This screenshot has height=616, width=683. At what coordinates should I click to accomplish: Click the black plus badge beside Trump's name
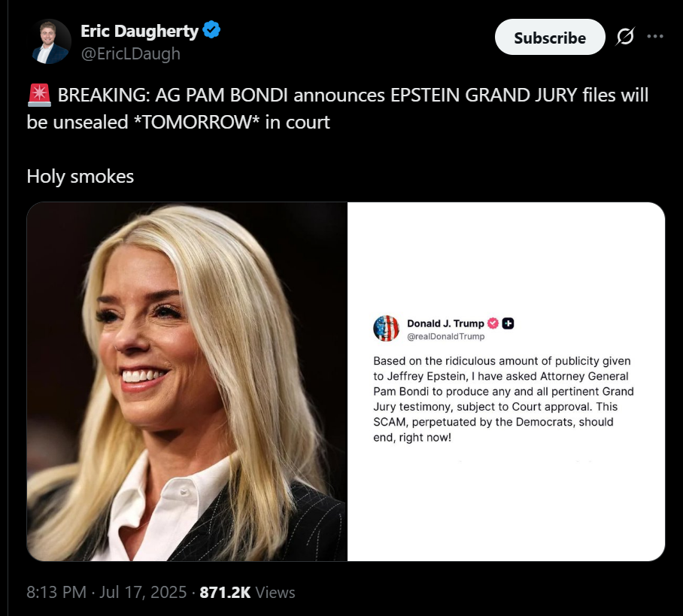[x=508, y=323]
